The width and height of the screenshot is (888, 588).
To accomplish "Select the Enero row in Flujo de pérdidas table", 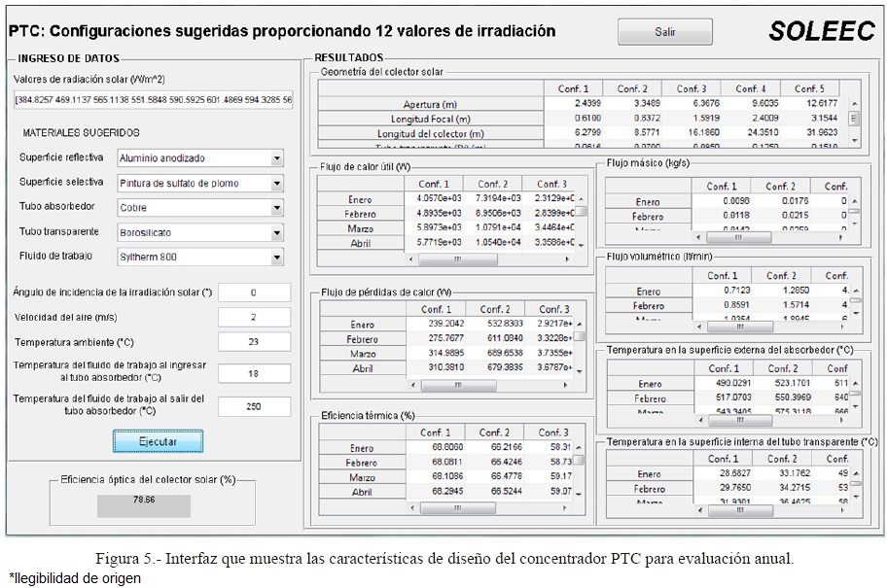I will pos(362,325).
